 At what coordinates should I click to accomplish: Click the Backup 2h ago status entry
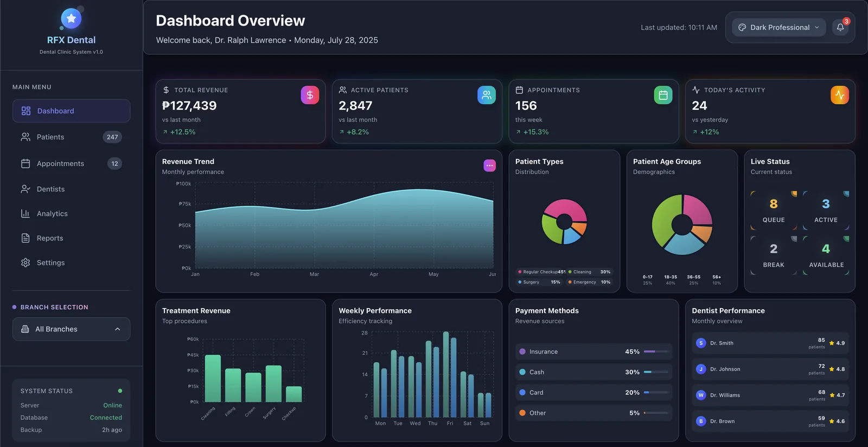[71, 430]
